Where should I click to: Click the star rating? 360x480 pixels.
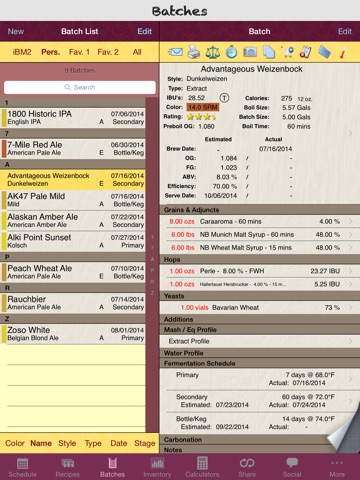201,117
